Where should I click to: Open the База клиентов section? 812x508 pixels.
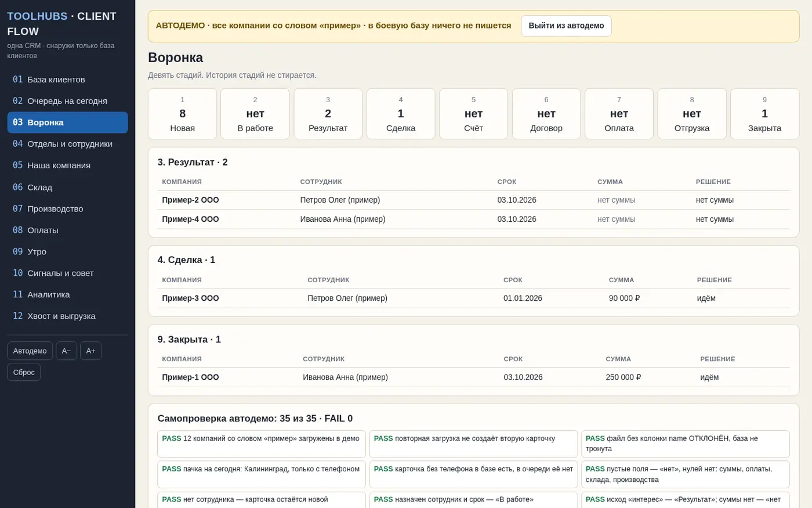coord(67,80)
